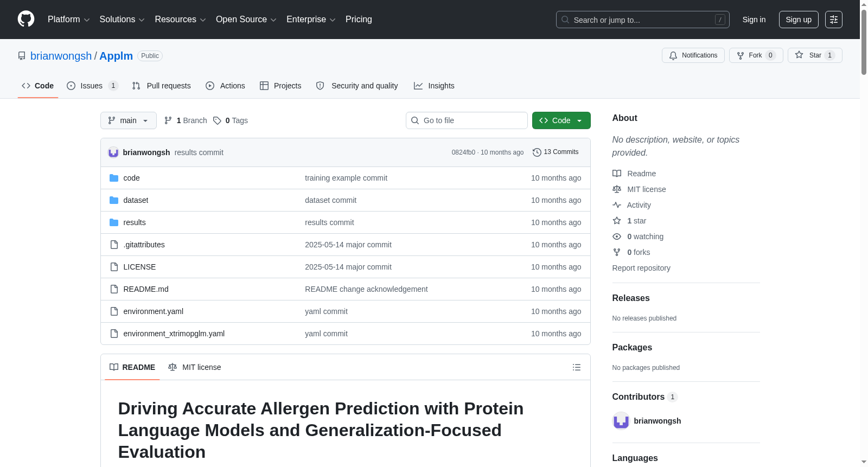The image size is (868, 467).
Task: Star the Applm repository
Action: (x=815, y=55)
